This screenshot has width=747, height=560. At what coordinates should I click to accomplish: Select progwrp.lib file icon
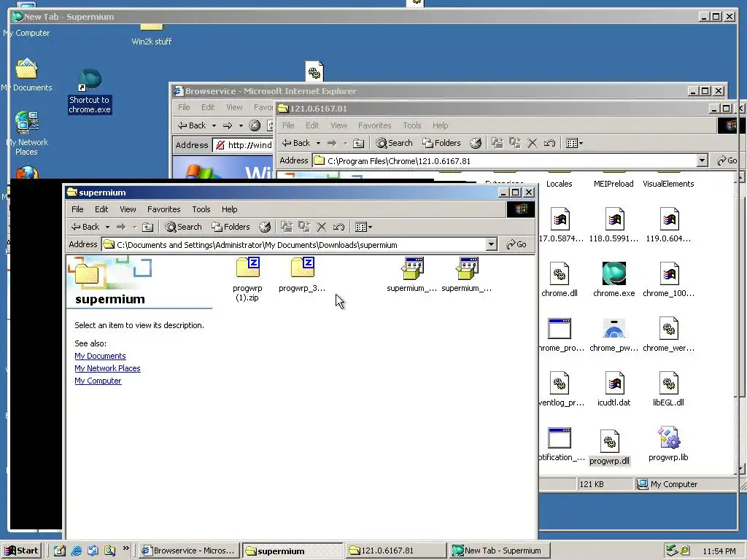click(668, 444)
